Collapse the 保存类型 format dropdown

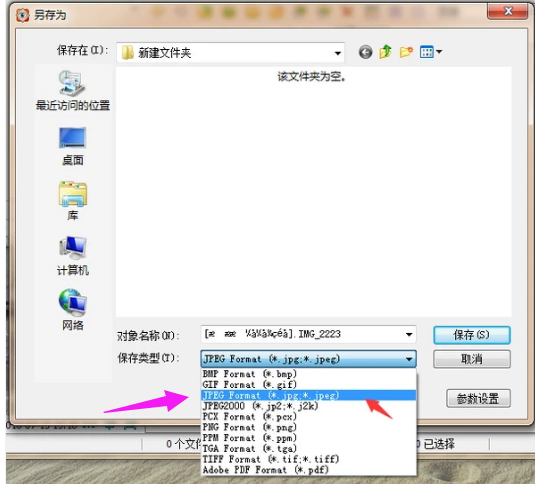[x=409, y=359]
